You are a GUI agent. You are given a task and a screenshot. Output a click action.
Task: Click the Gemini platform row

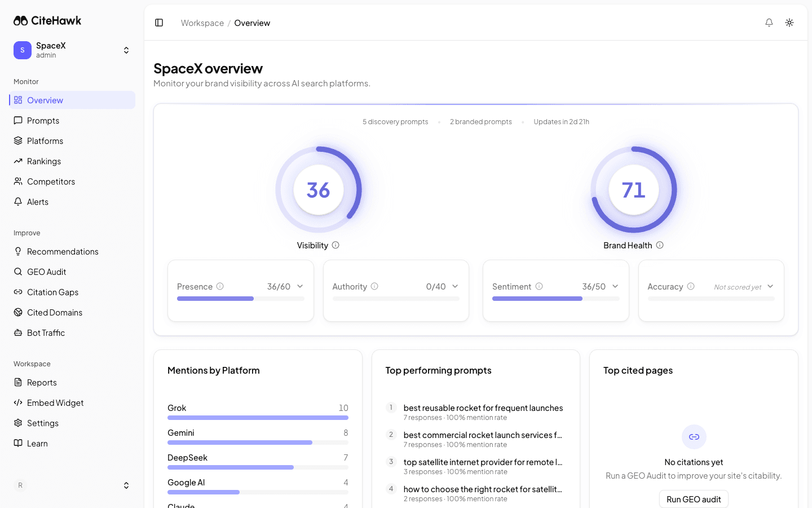pyautogui.click(x=258, y=437)
